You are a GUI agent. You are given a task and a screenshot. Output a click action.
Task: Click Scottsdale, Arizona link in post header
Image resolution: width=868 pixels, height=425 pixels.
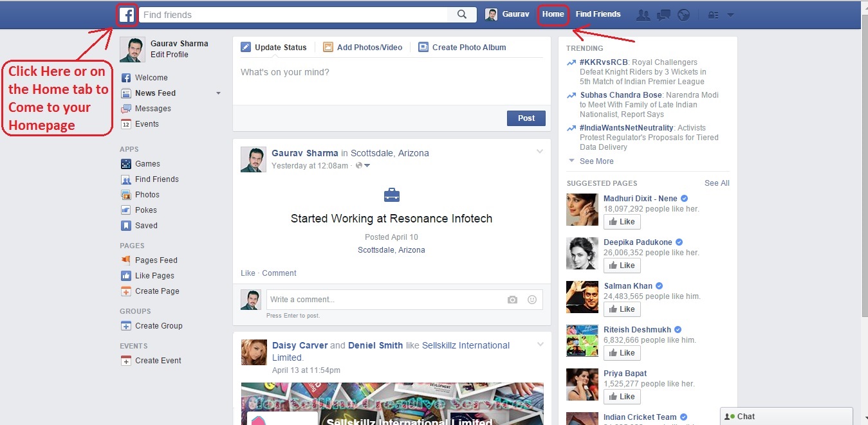pos(389,153)
